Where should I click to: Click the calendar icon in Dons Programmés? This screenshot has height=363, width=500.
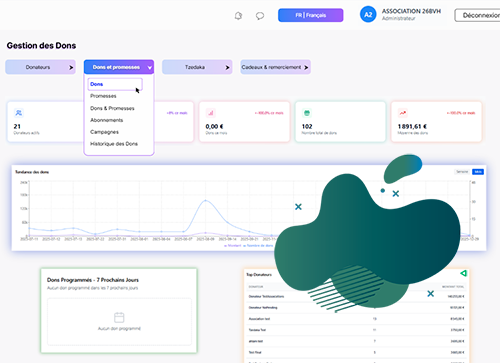(x=119, y=317)
